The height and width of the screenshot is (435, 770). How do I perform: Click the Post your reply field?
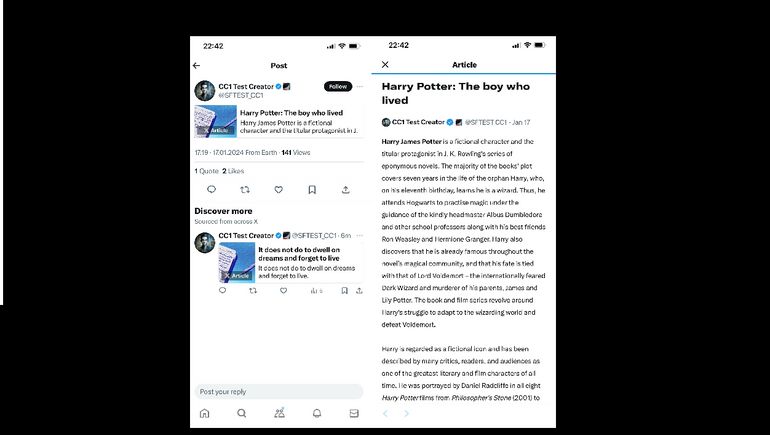click(278, 392)
